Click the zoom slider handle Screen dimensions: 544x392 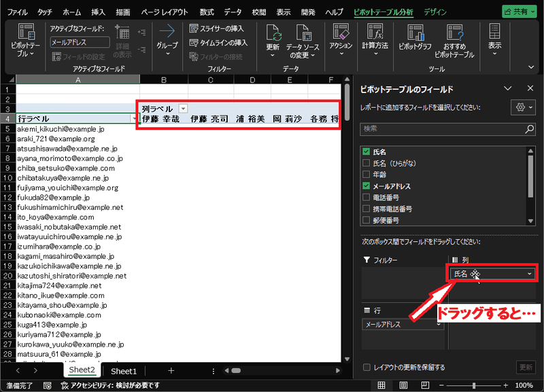pos(474,385)
